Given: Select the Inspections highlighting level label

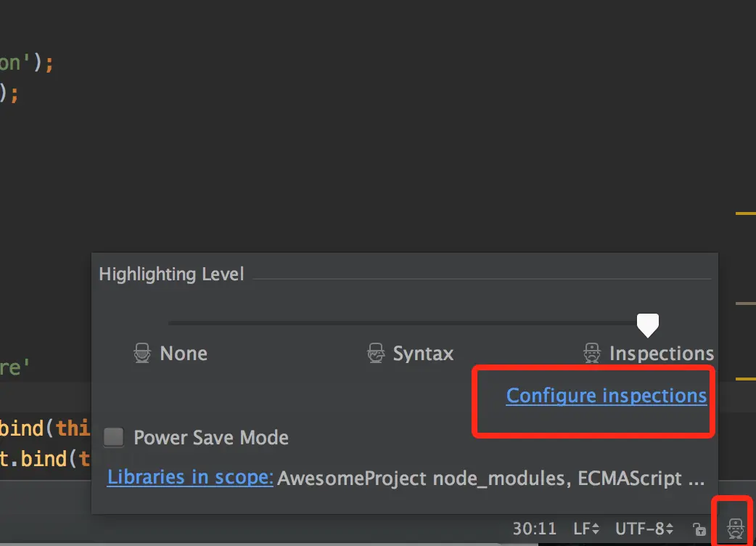Looking at the screenshot, I should [662, 354].
